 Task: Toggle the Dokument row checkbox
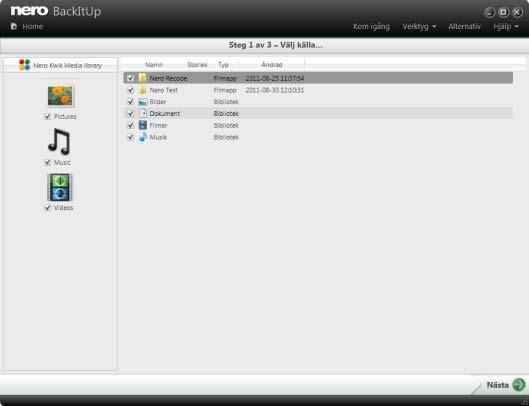tap(131, 114)
